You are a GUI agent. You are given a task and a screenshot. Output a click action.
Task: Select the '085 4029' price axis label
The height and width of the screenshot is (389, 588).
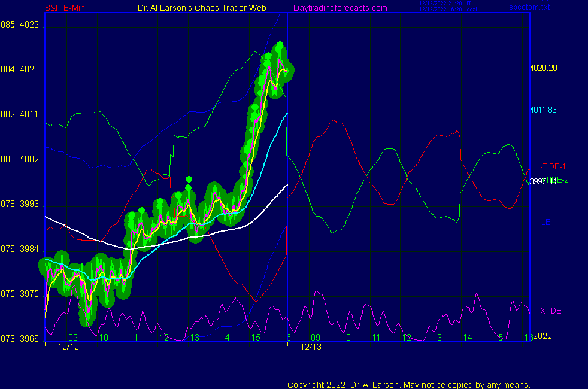point(20,25)
